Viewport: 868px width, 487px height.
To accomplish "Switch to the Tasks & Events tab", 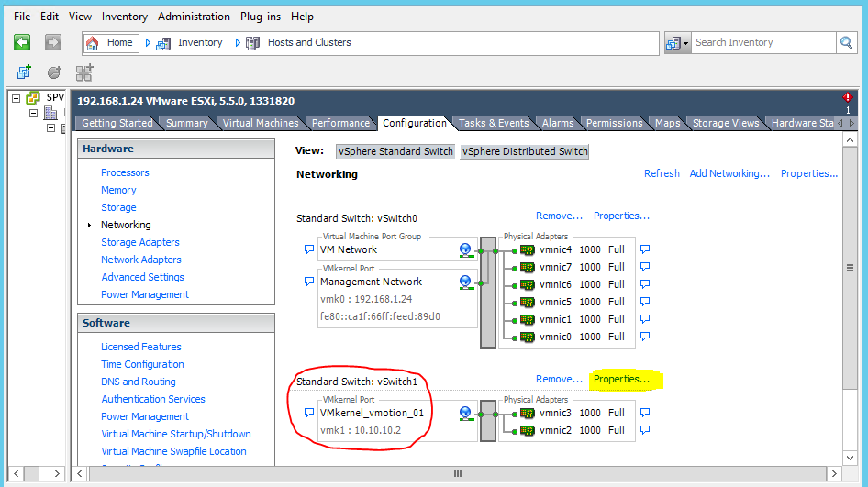I will pyautogui.click(x=494, y=123).
